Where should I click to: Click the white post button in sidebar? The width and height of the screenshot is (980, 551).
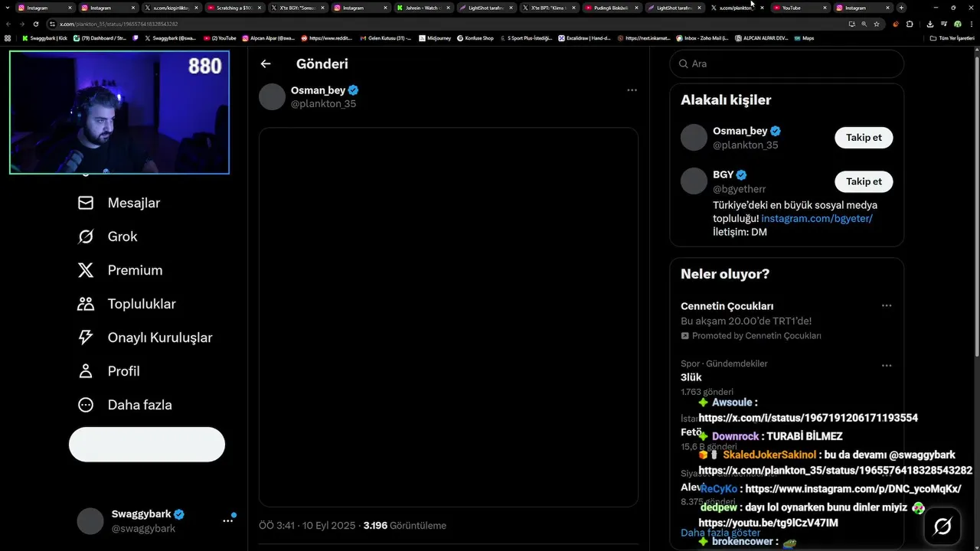click(147, 445)
